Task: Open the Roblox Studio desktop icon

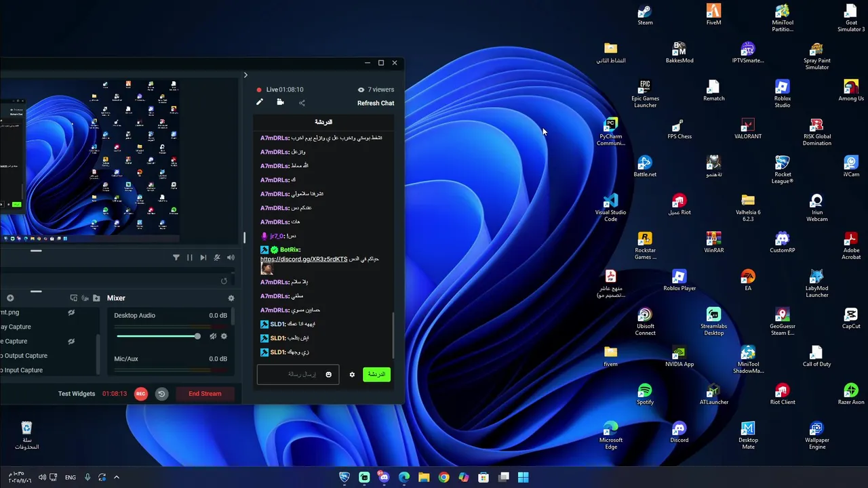Action: 782,94
